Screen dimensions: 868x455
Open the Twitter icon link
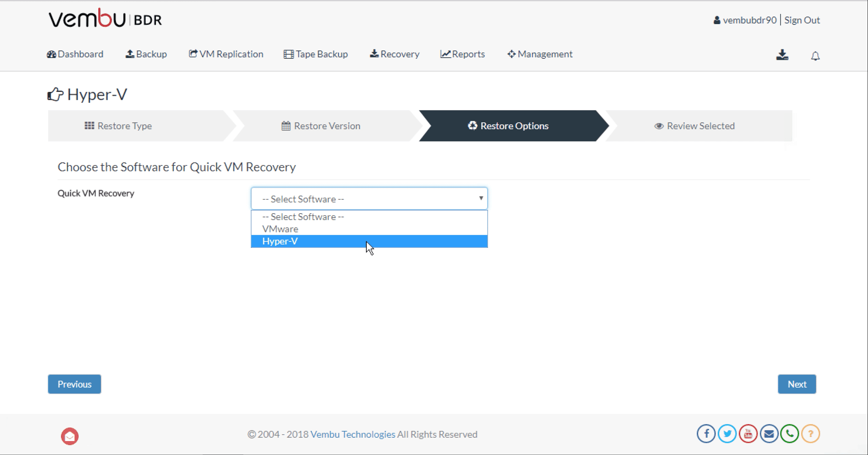727,434
